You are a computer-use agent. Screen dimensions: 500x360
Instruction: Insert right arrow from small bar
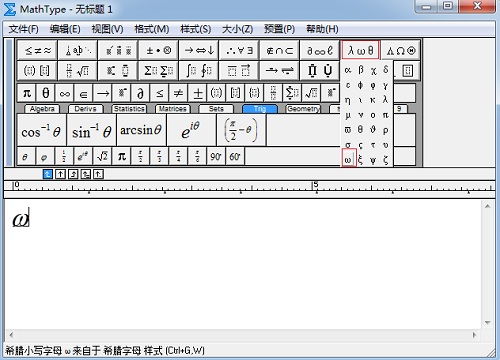tap(103, 93)
